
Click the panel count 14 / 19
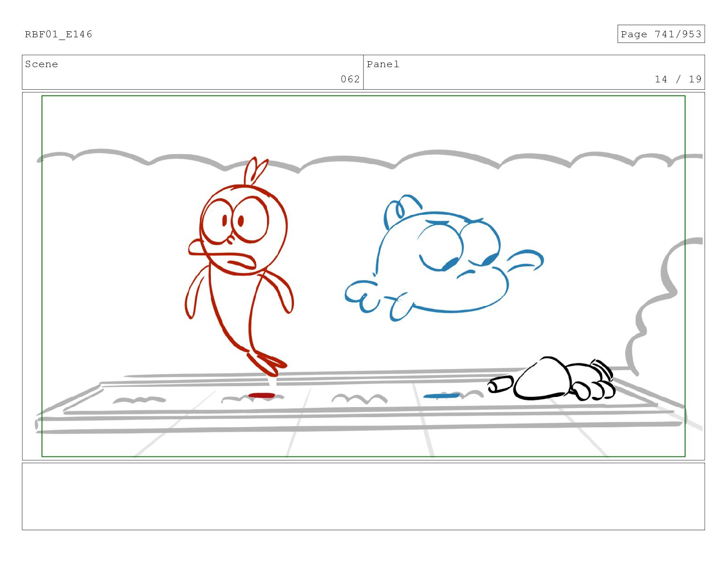coord(678,79)
